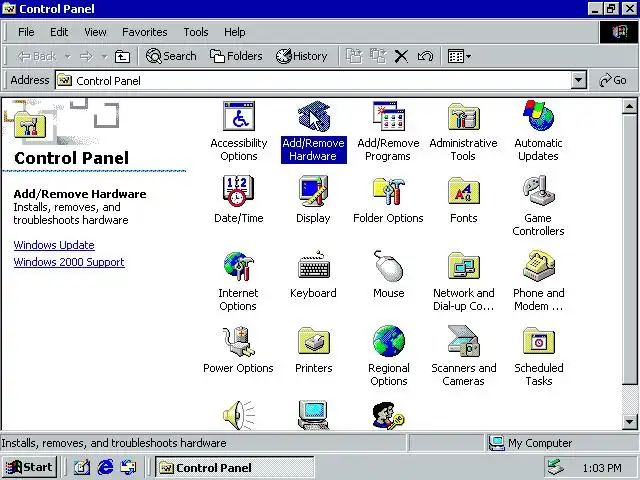Click the scrollbar up arrow
Viewport: 640px width, 480px height.
[x=629, y=107]
